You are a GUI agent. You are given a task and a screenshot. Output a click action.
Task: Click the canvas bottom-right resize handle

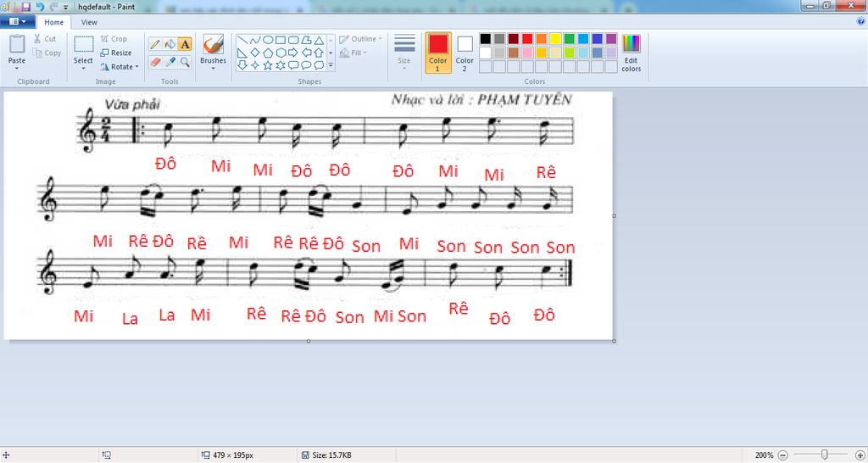click(x=614, y=341)
